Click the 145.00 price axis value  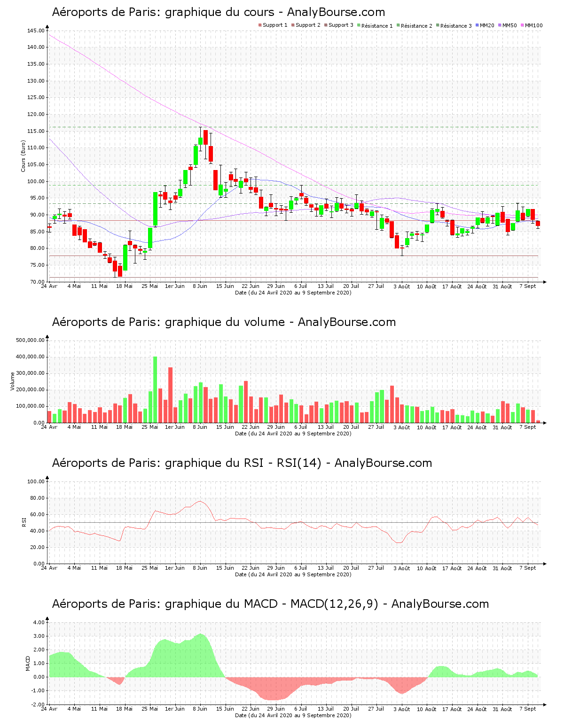click(36, 31)
